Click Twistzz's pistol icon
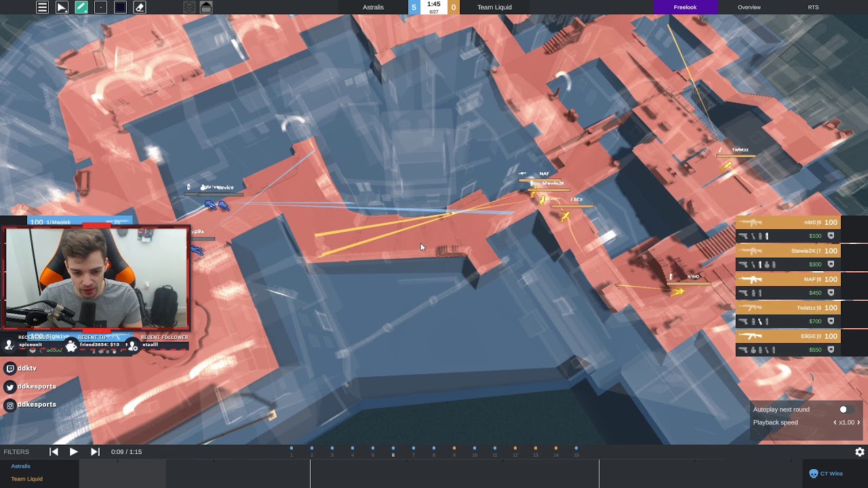This screenshot has height=488, width=868. click(x=744, y=321)
